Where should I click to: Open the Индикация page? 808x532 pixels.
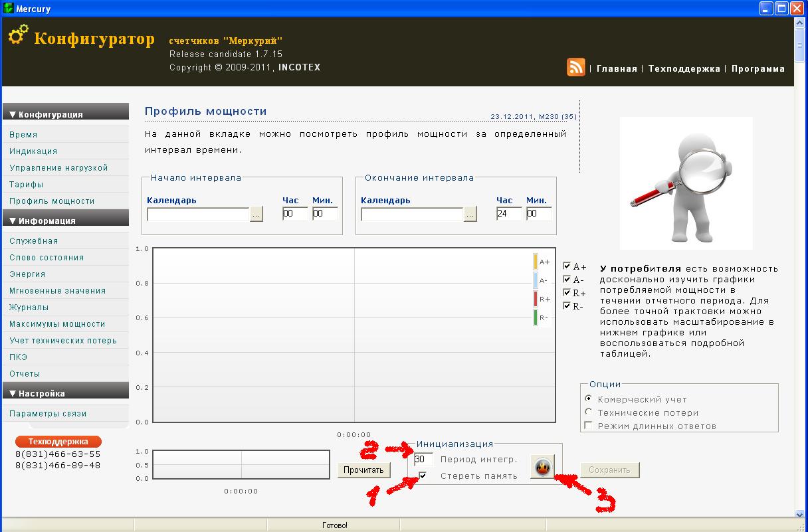(x=33, y=151)
